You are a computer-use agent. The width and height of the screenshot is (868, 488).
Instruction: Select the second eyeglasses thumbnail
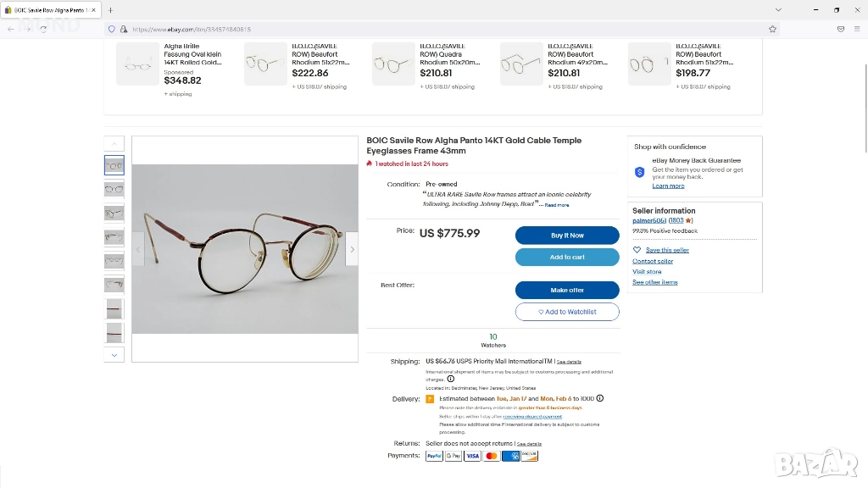(114, 189)
